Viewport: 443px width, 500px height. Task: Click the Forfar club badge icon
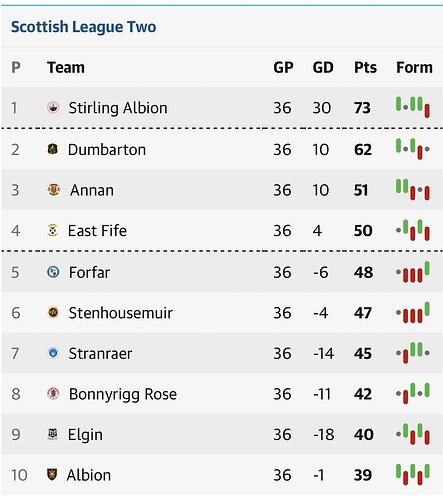click(x=53, y=272)
